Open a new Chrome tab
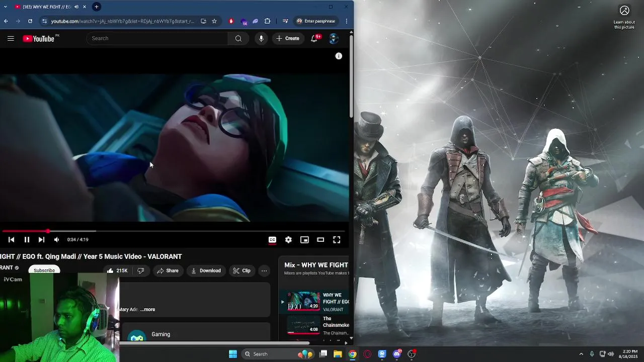 96,7
